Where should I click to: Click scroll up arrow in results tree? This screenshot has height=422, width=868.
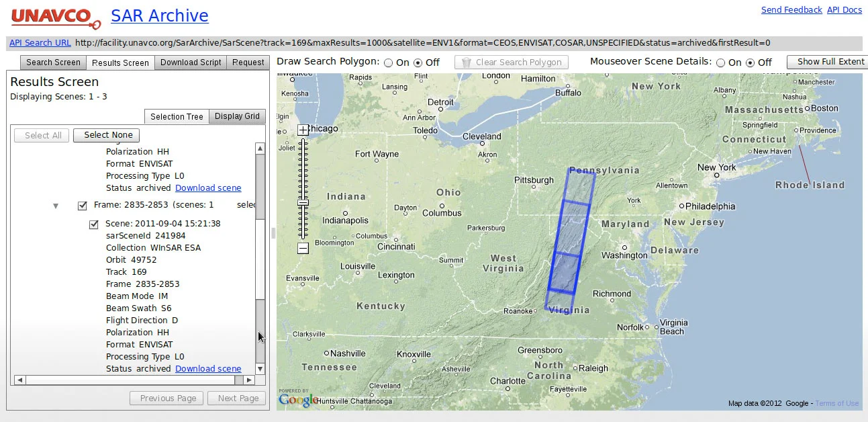coord(260,149)
